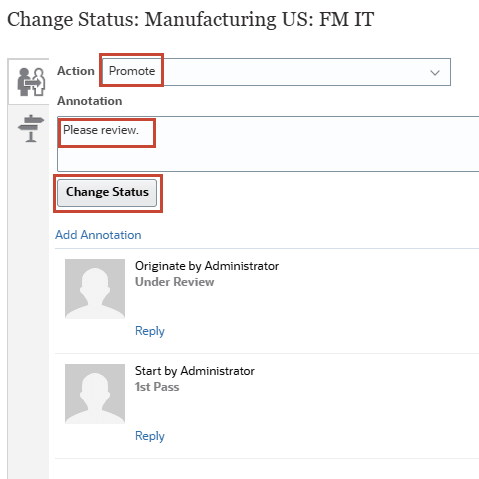
Task: Click inside the Annotation text "Please review."
Action: pos(101,130)
